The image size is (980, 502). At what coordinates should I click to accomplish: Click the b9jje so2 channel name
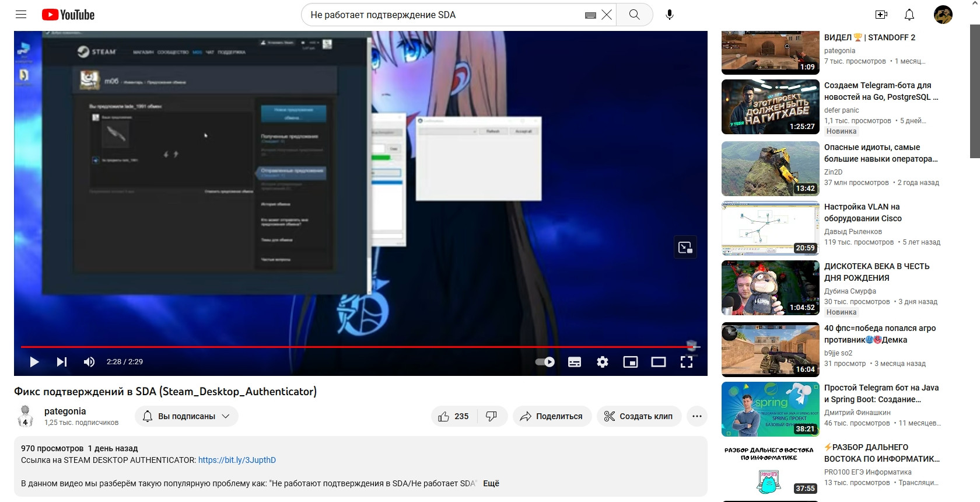[x=838, y=353]
